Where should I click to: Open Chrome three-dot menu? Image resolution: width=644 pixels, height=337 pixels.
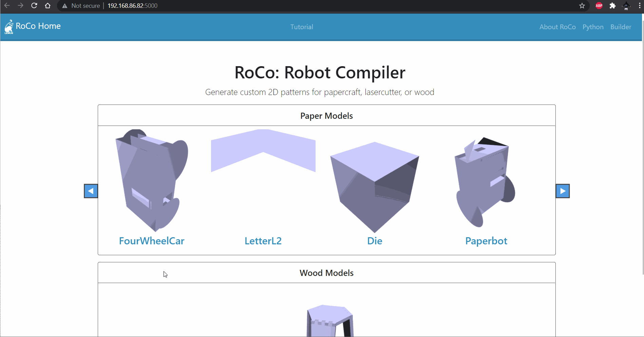click(x=640, y=6)
